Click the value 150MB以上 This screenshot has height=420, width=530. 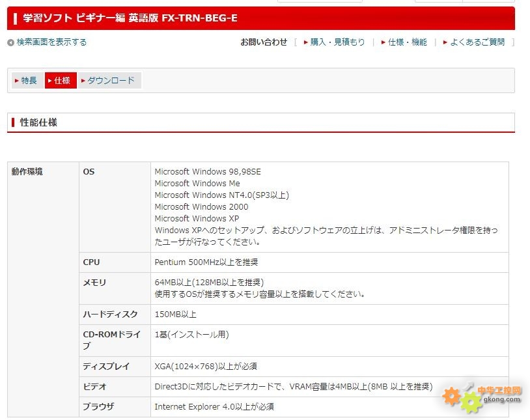click(175, 314)
